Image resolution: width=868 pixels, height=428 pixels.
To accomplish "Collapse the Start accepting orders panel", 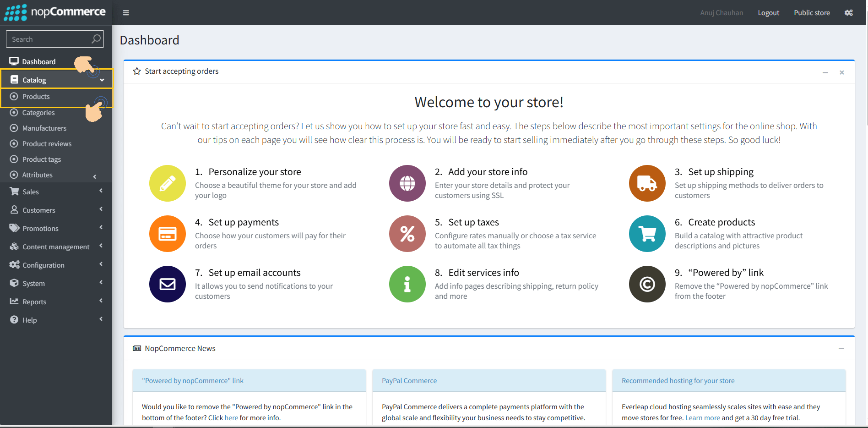I will click(825, 72).
